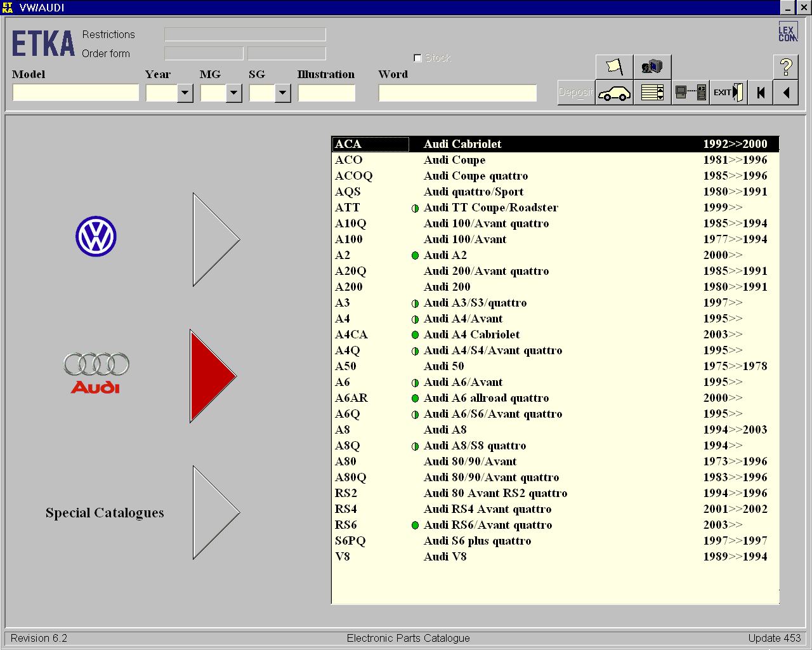This screenshot has width=812, height=650.
Task: Click the Model input field
Action: pyautogui.click(x=75, y=93)
